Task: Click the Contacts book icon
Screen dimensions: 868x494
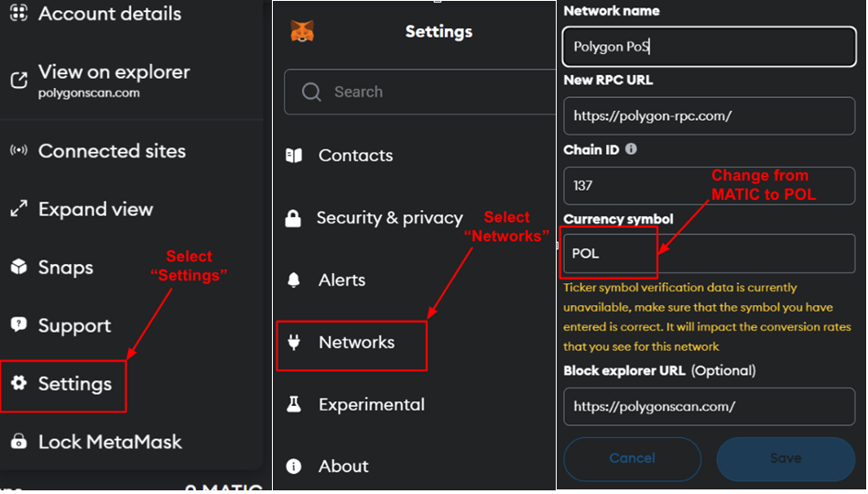Action: (294, 155)
